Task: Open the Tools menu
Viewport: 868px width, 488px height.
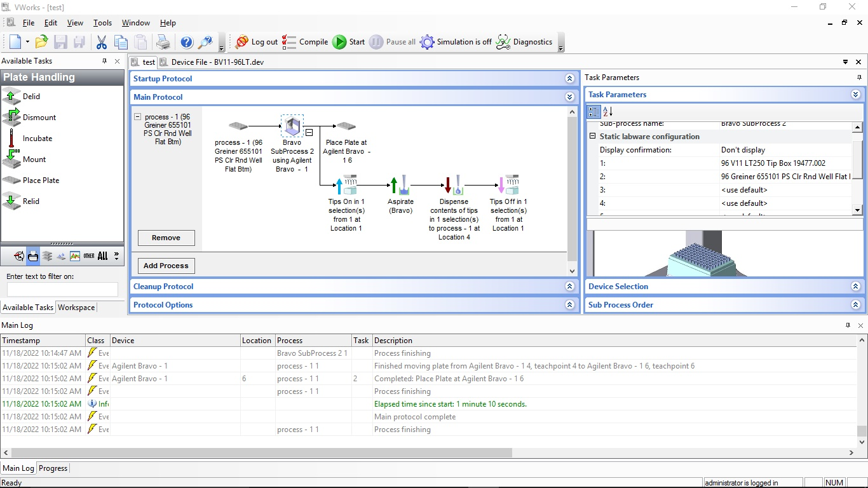Action: click(102, 23)
